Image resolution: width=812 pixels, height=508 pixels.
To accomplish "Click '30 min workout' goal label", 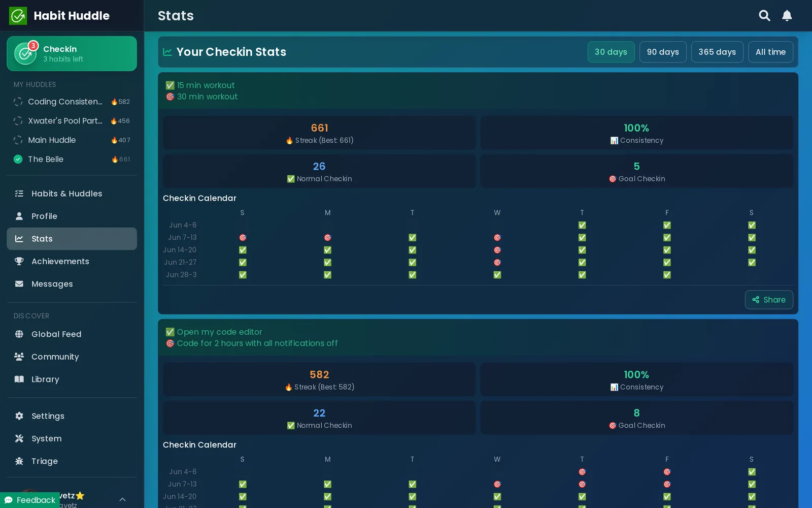I will tap(207, 97).
